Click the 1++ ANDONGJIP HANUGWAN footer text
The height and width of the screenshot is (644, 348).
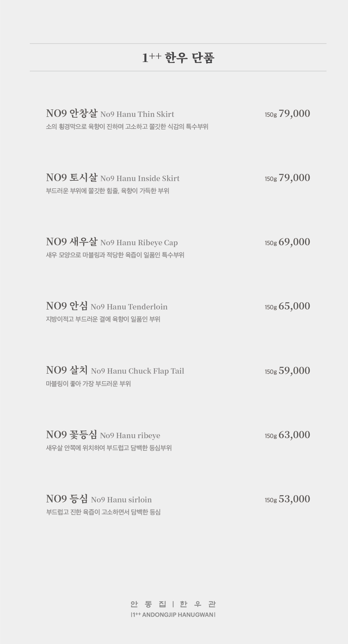pyautogui.click(x=173, y=615)
